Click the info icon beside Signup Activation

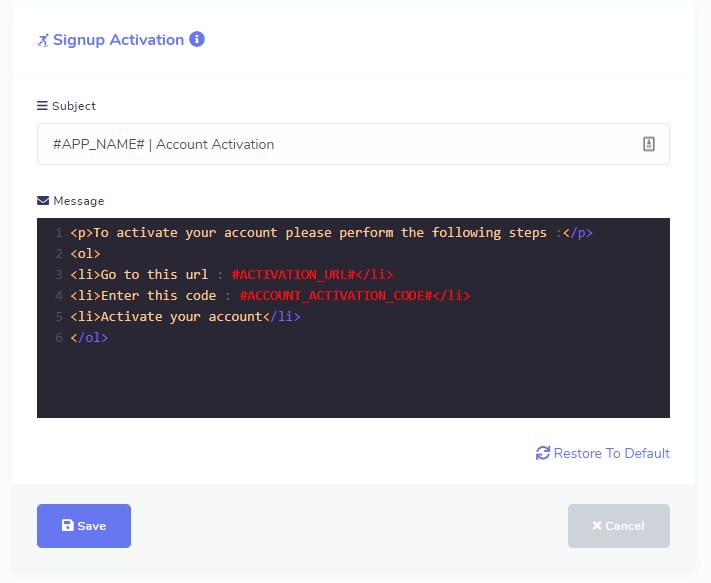click(197, 40)
